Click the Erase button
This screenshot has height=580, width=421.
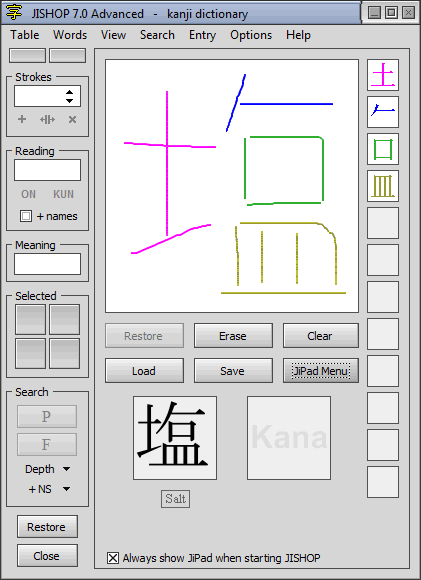233,335
